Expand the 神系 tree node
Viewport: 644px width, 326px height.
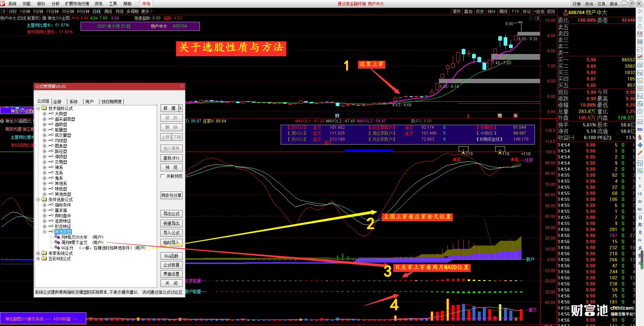[44, 167]
